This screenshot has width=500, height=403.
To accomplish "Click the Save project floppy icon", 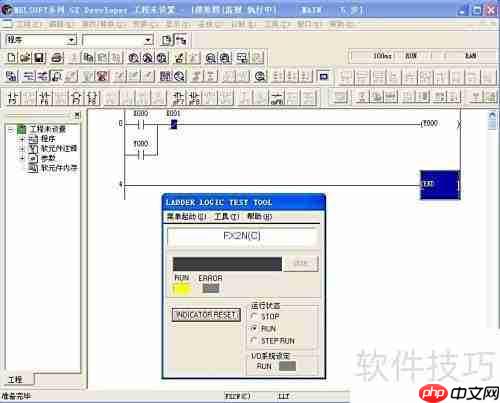I will 39,57.
